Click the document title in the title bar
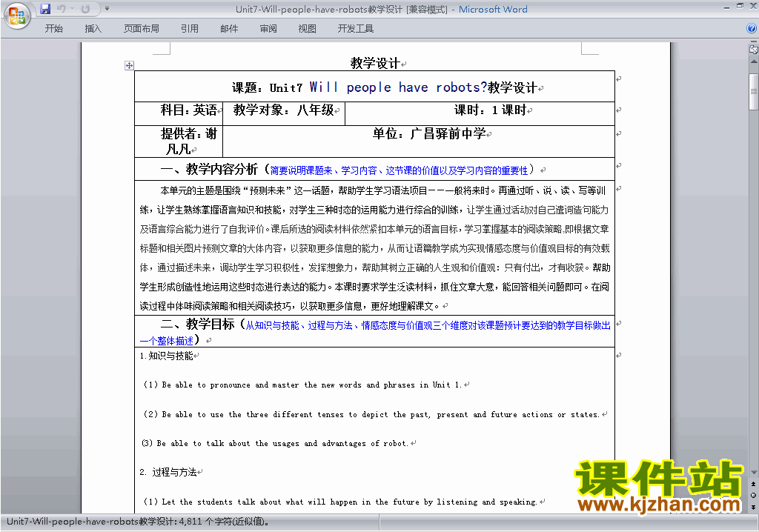This screenshot has height=532, width=759. (x=382, y=9)
